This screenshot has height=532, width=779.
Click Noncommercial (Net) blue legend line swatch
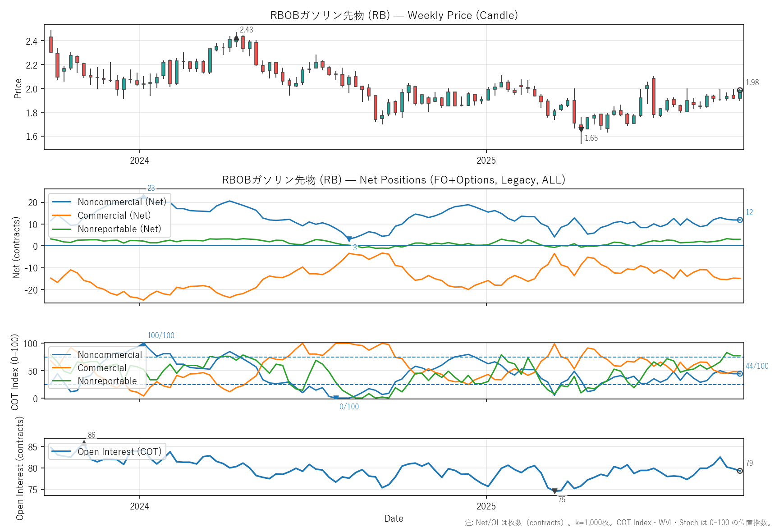[62, 202]
